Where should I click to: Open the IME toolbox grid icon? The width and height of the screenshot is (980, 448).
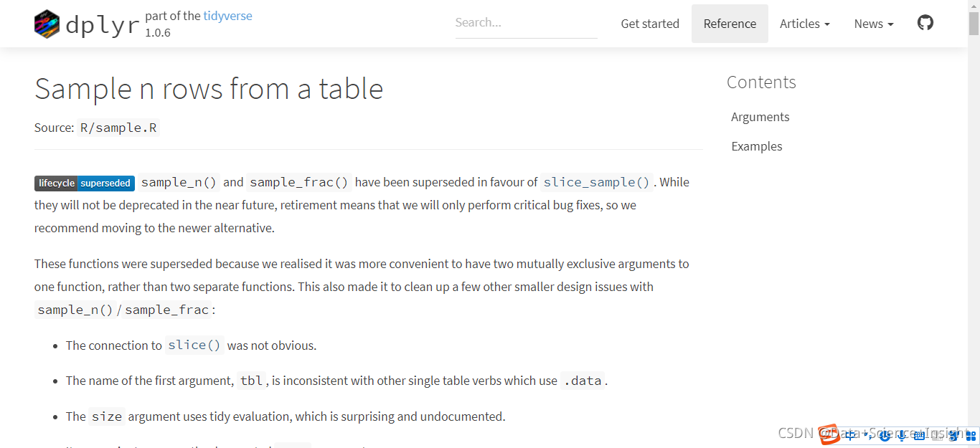tap(971, 435)
